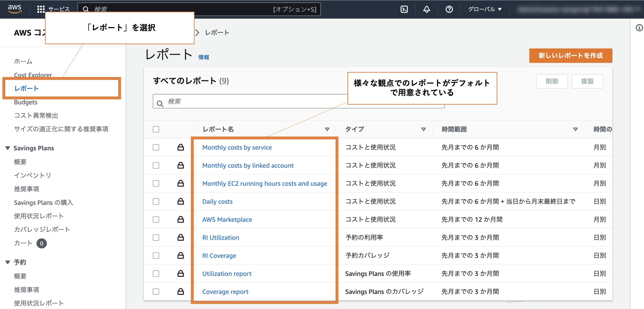Tick the checkbox for Monthly costs by service
Screen dimensions: 644x309
(156, 148)
